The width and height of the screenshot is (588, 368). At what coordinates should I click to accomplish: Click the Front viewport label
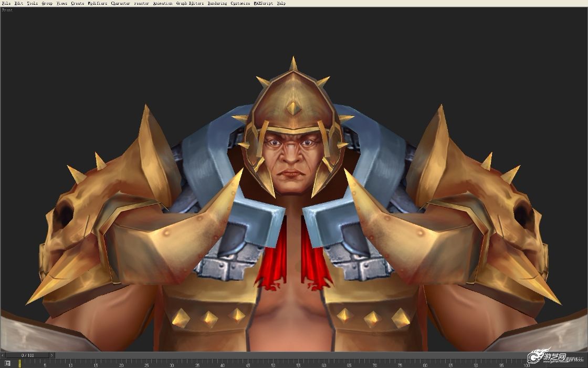[7, 10]
